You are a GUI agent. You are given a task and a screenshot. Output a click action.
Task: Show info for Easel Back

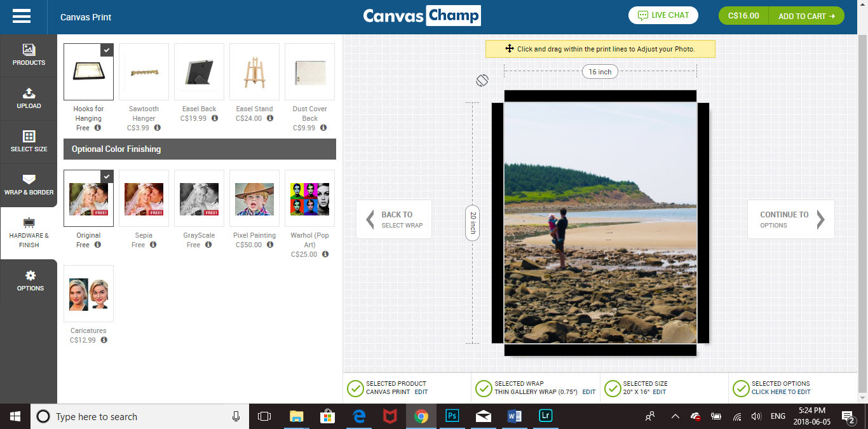pyautogui.click(x=215, y=118)
